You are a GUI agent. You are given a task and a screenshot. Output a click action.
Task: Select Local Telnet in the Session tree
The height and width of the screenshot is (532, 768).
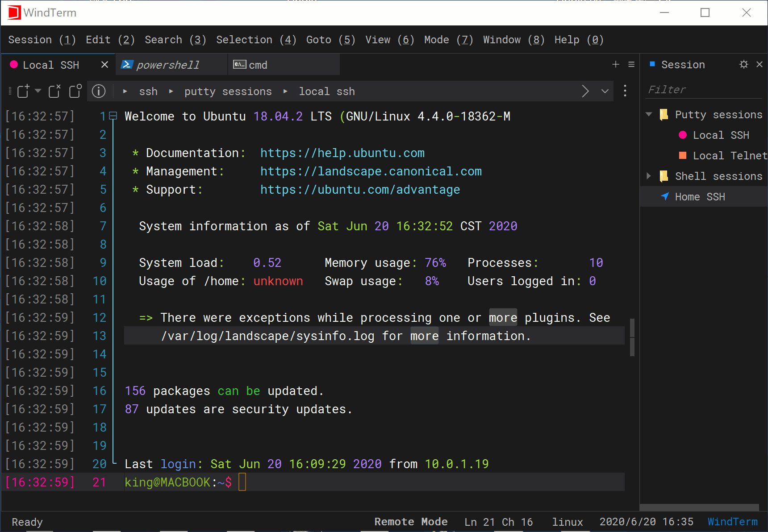730,156
